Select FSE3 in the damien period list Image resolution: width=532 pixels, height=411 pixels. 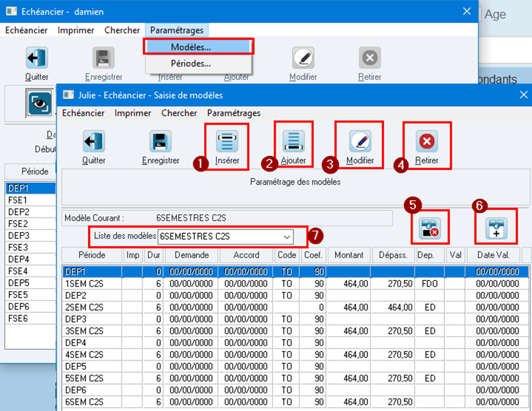[x=31, y=248]
